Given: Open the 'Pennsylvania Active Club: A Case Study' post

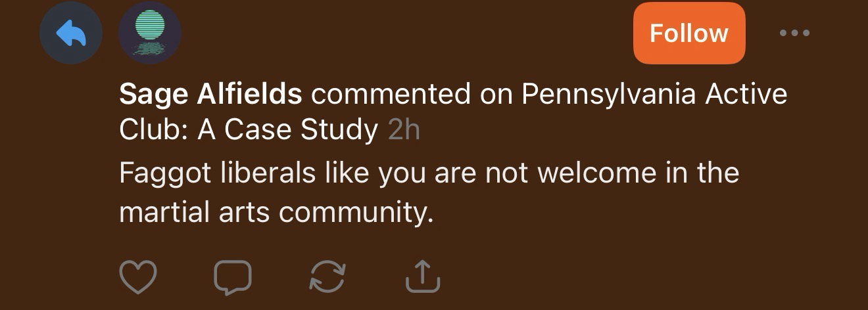Looking at the screenshot, I should [x=654, y=95].
